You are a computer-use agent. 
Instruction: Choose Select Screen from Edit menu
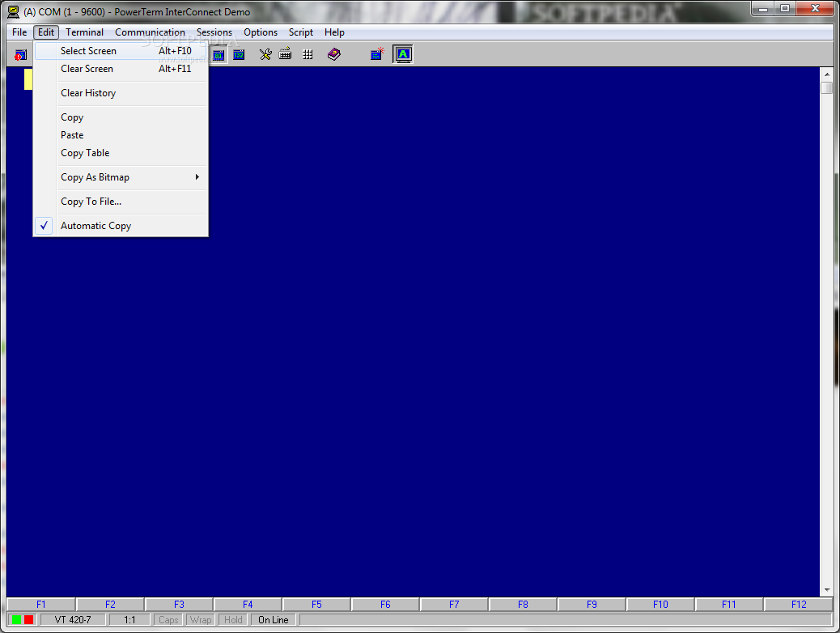tap(121, 51)
